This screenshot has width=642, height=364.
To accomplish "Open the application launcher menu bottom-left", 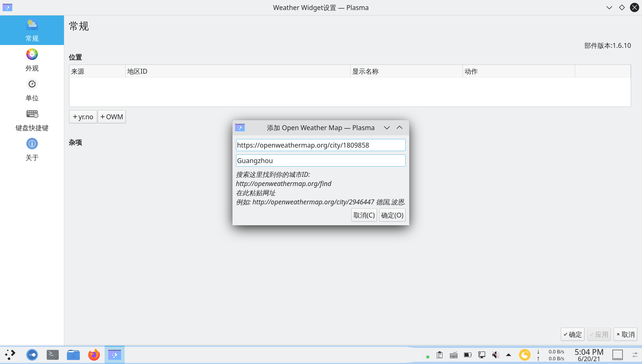I will [10, 355].
